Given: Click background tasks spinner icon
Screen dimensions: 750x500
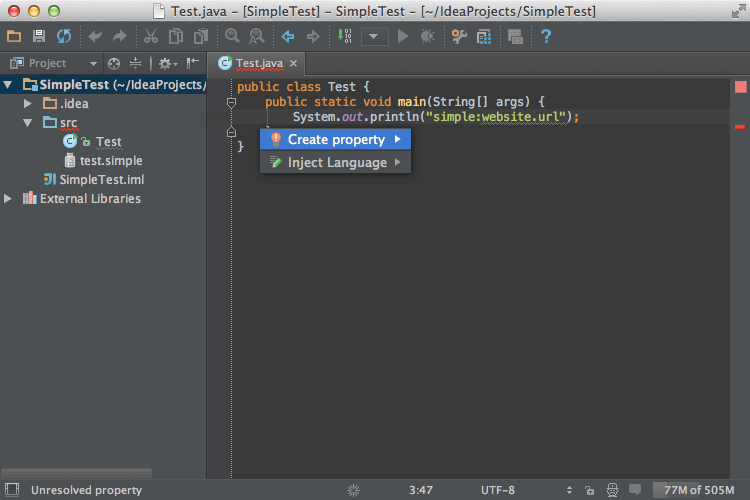Looking at the screenshot, I should point(353,490).
